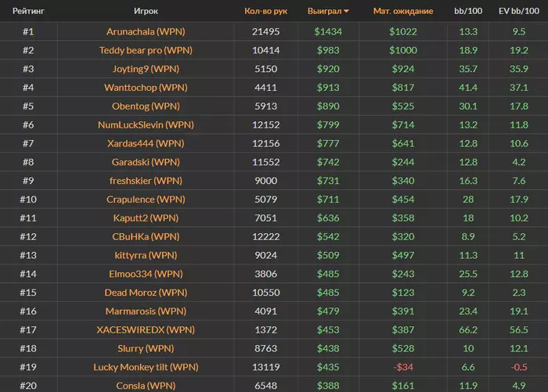View freshskier (WPN) player details
This screenshot has width=548, height=392.
coord(146,181)
